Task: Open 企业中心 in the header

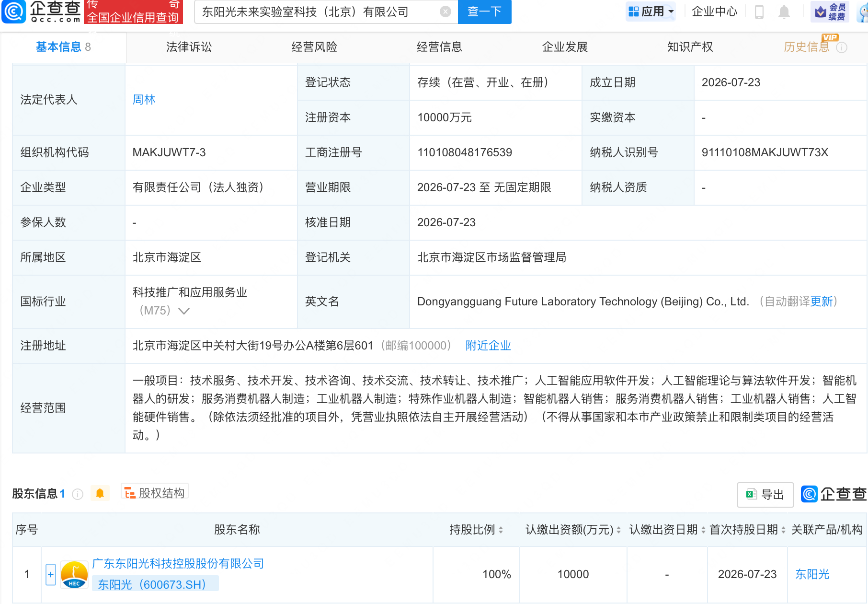Action: (x=714, y=12)
